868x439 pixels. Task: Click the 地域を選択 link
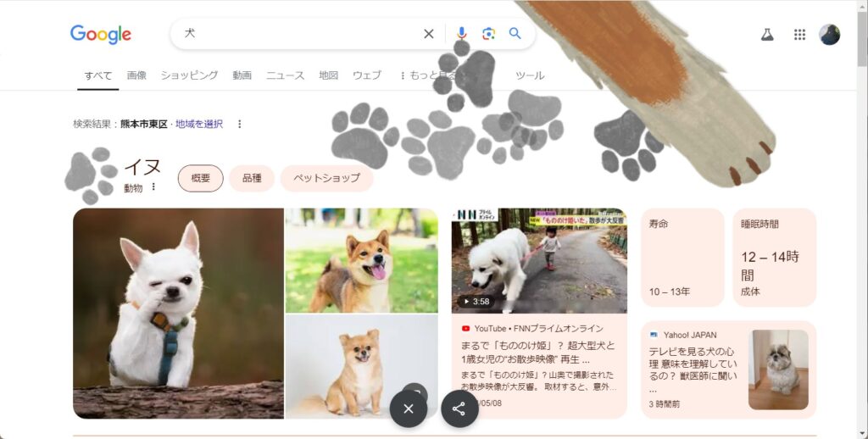199,124
